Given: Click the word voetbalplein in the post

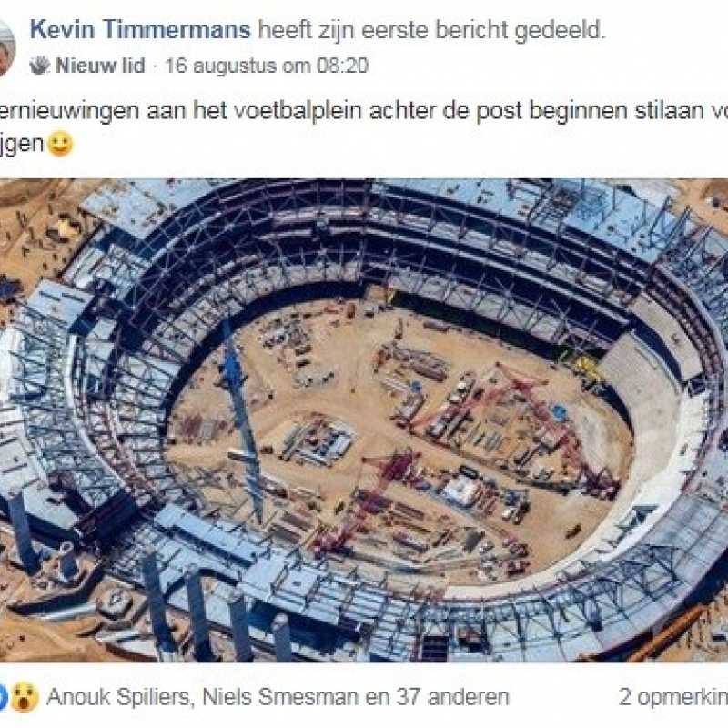Looking at the screenshot, I should click(286, 111).
